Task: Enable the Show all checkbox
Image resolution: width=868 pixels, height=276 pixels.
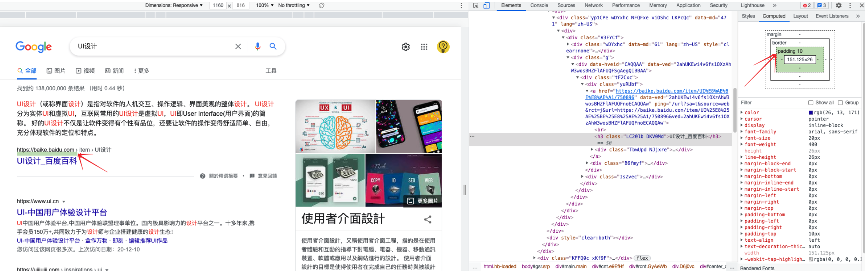Action: point(811,103)
